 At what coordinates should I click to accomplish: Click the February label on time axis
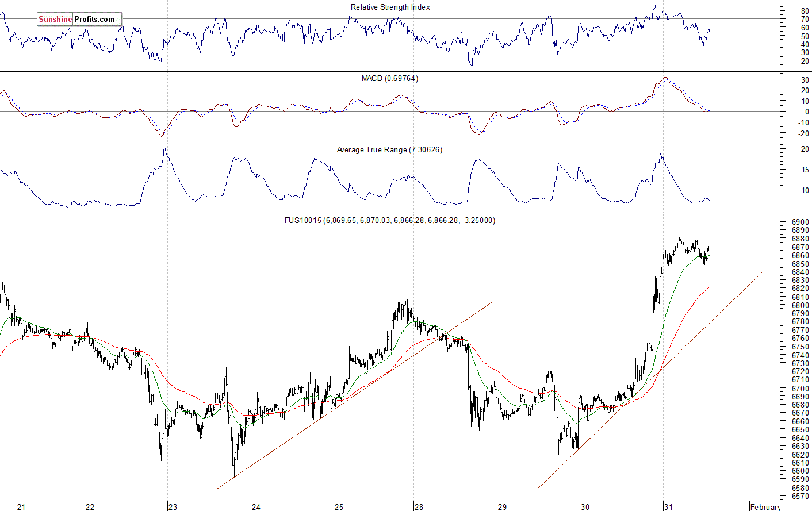(x=765, y=506)
